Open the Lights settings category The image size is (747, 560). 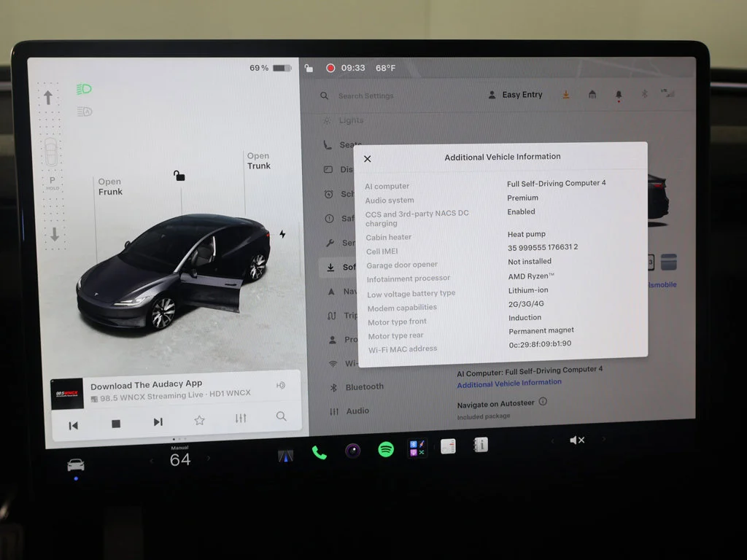(x=343, y=120)
